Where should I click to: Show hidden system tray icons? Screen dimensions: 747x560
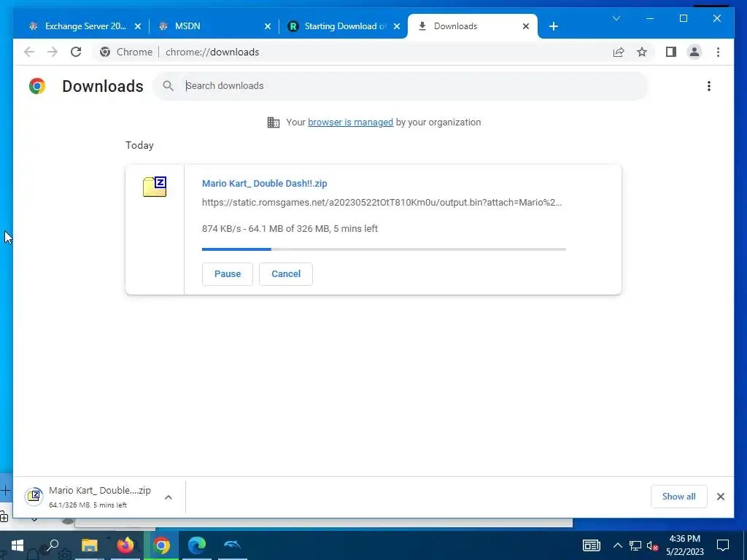[617, 545]
